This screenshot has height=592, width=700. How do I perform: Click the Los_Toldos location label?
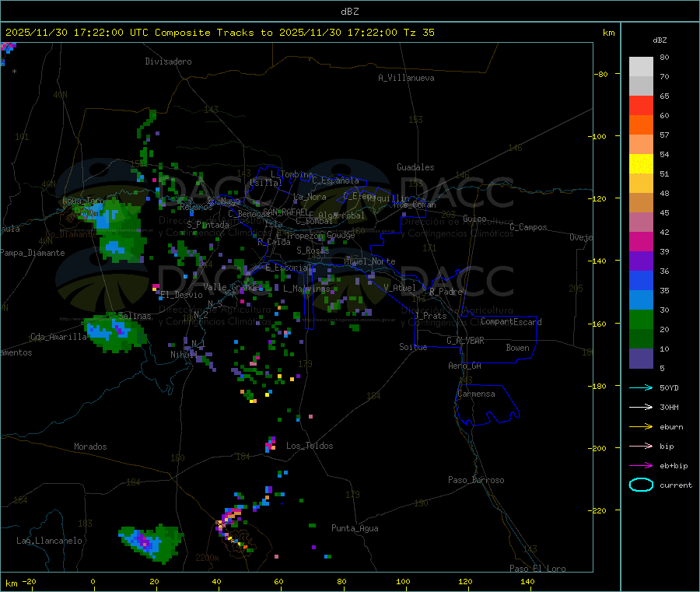[310, 446]
